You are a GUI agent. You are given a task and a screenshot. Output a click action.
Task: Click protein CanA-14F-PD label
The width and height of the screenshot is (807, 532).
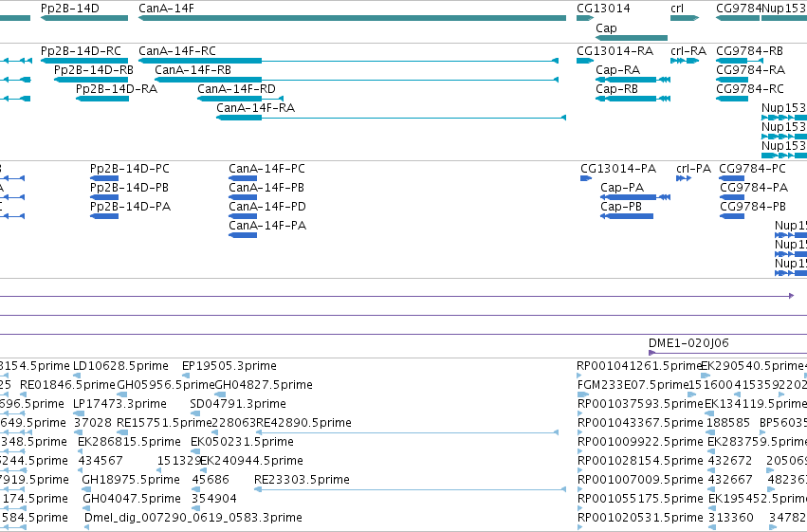click(267, 207)
